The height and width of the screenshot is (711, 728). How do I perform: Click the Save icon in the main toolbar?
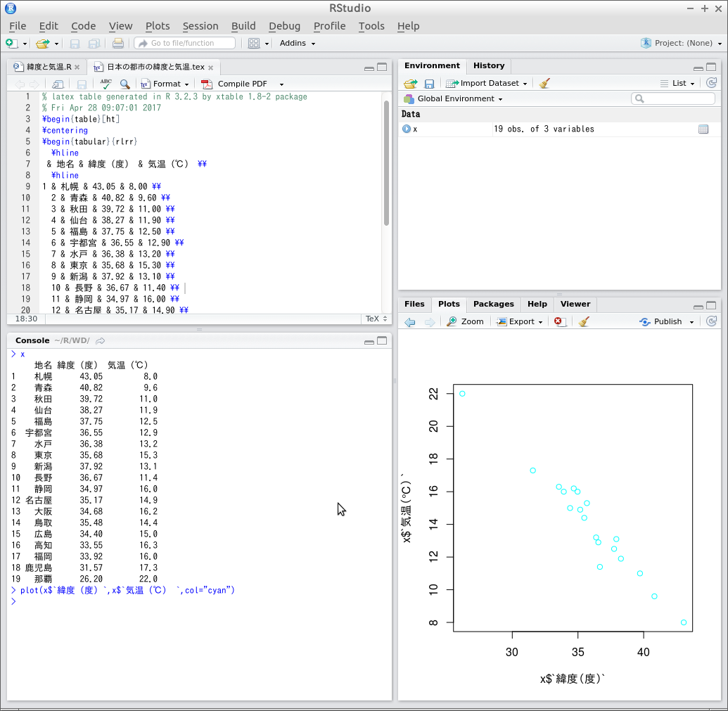(75, 44)
